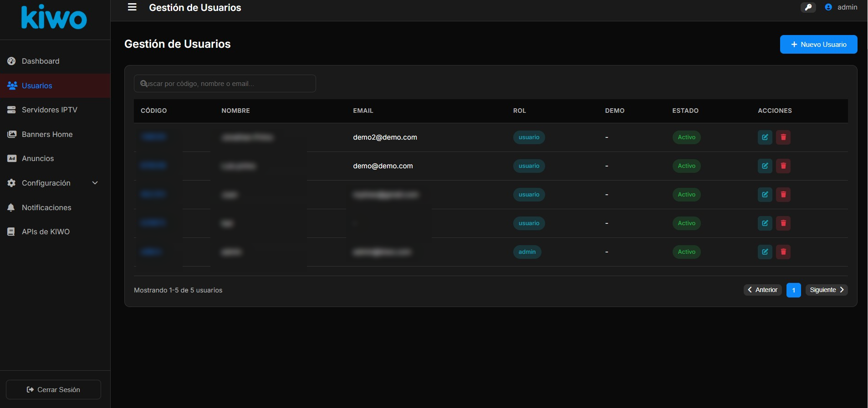Edit the demo2@demo.com user
868x408 pixels.
tap(765, 137)
